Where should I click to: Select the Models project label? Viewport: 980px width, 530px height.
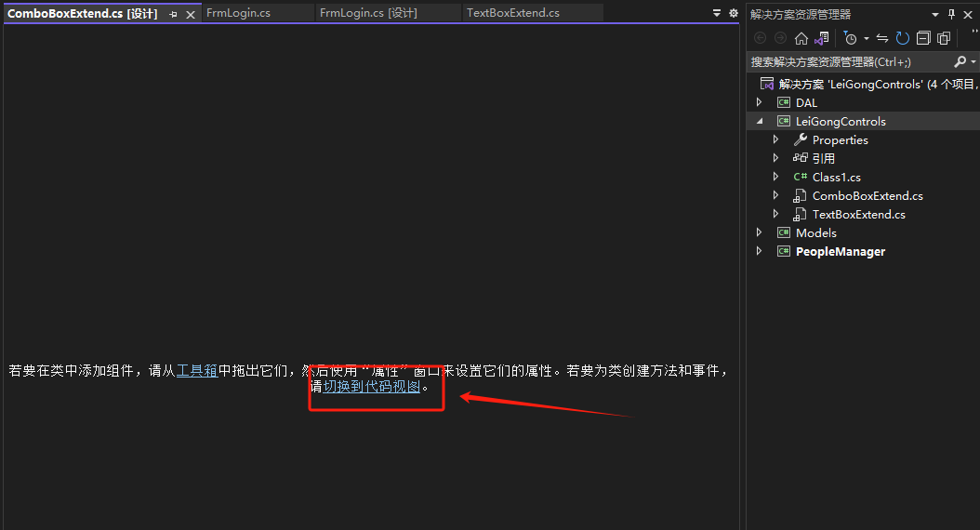point(816,232)
